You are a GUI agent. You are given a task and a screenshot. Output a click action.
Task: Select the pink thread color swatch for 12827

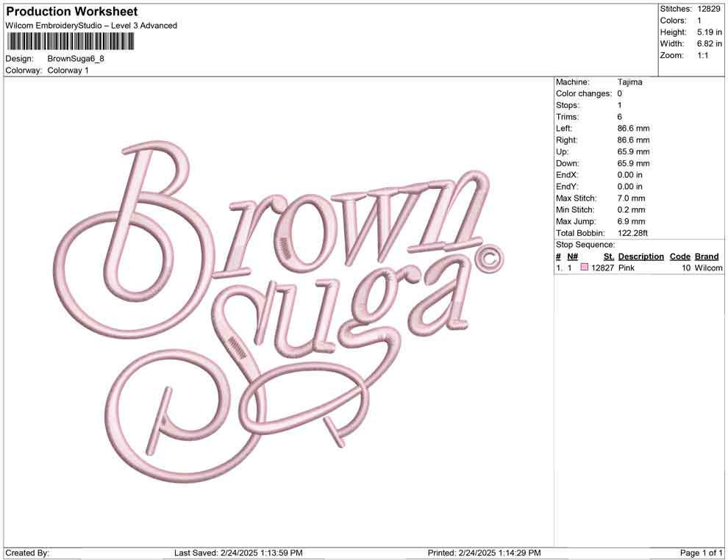(x=585, y=268)
